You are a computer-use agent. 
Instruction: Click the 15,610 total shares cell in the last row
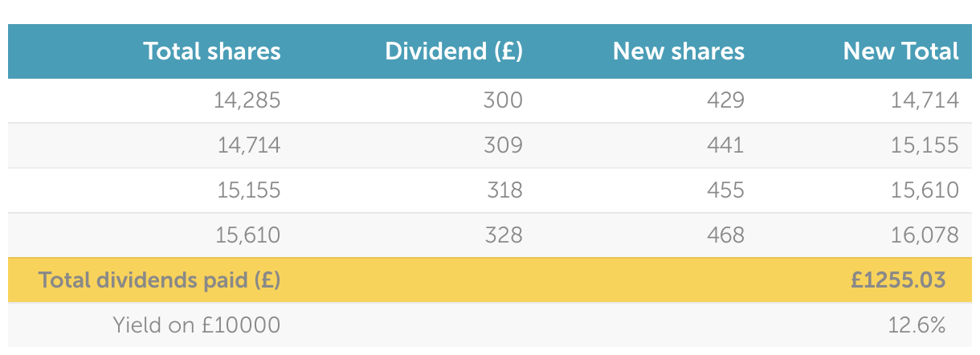[248, 235]
